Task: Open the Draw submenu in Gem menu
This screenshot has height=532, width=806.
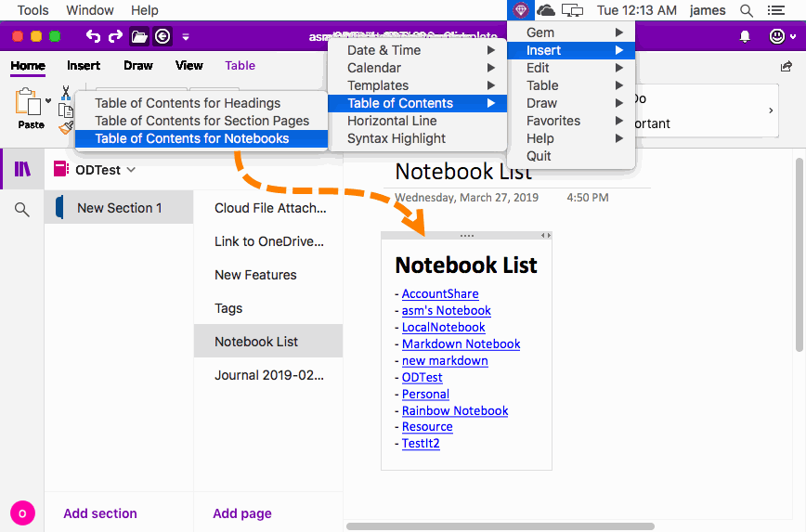Action: (x=571, y=103)
